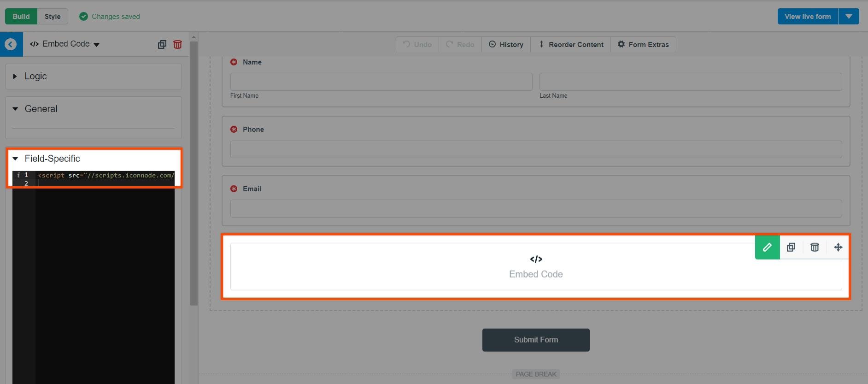Click green pencil edit icon on Embed Code
Viewport: 868px width, 384px height.
click(767, 247)
